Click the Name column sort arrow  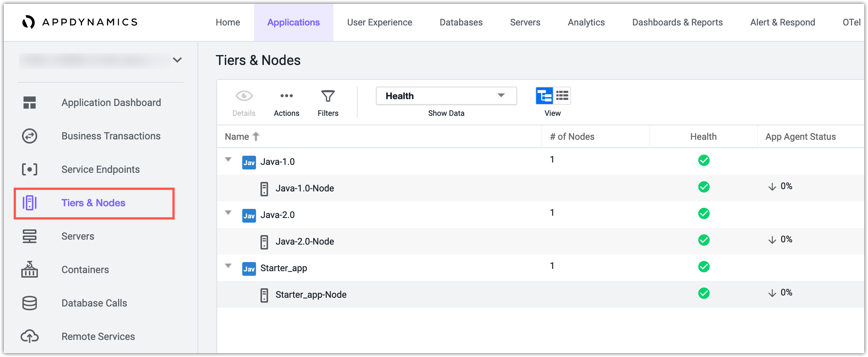[256, 136]
